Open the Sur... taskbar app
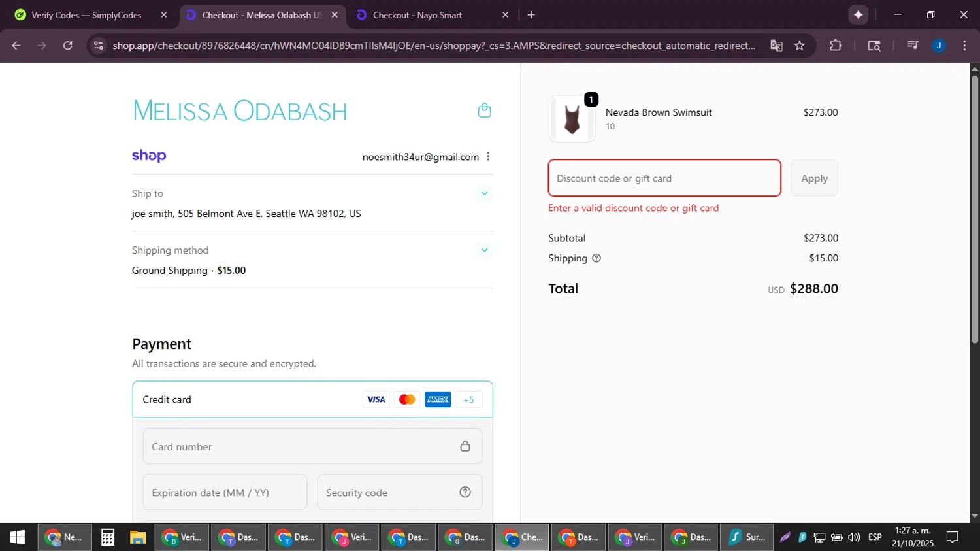 point(747,537)
